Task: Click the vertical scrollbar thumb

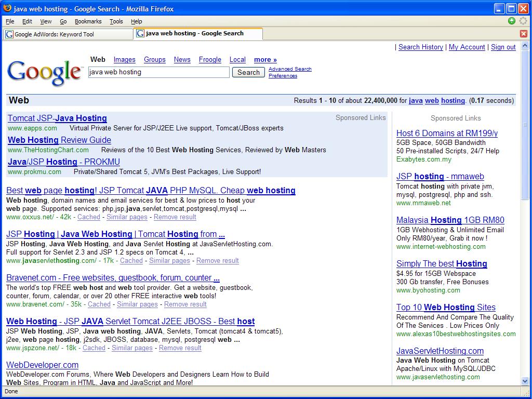Action: pyautogui.click(x=525, y=125)
